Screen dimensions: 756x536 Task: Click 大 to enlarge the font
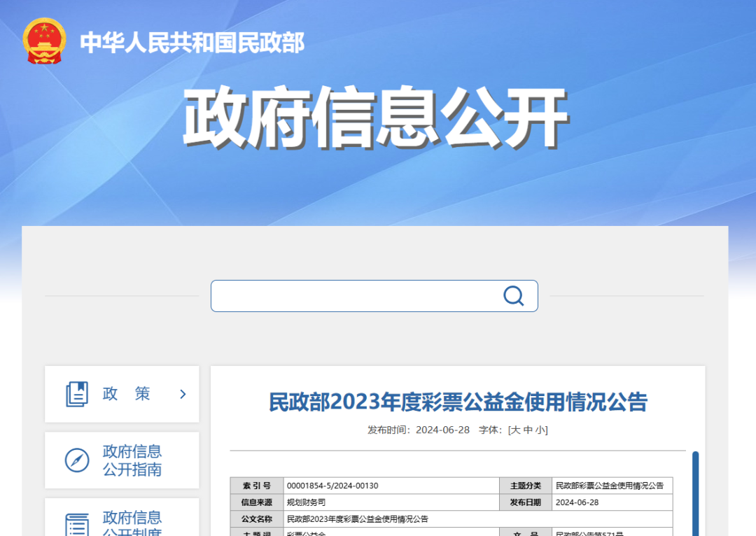tap(514, 430)
